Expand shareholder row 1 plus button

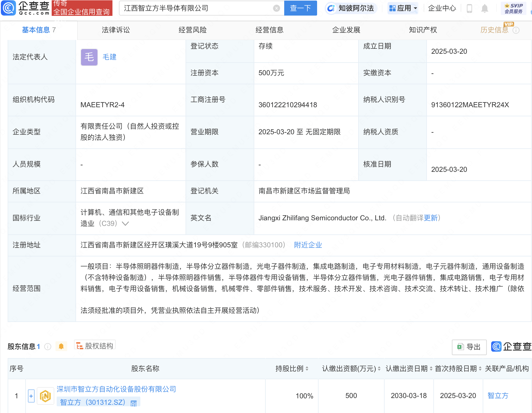[x=31, y=396]
